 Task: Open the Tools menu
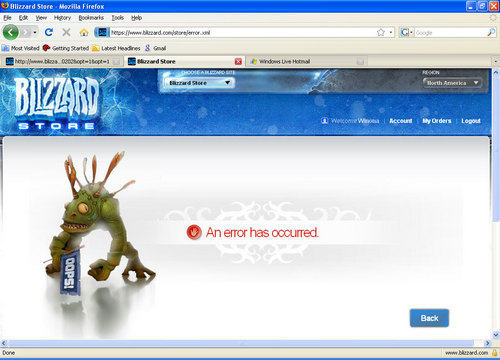(117, 18)
